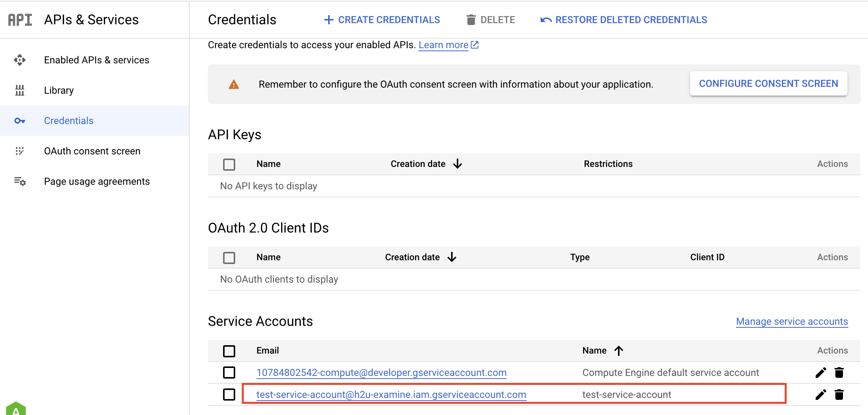Open OAuth consent screen menu item
The width and height of the screenshot is (868, 415).
95,151
